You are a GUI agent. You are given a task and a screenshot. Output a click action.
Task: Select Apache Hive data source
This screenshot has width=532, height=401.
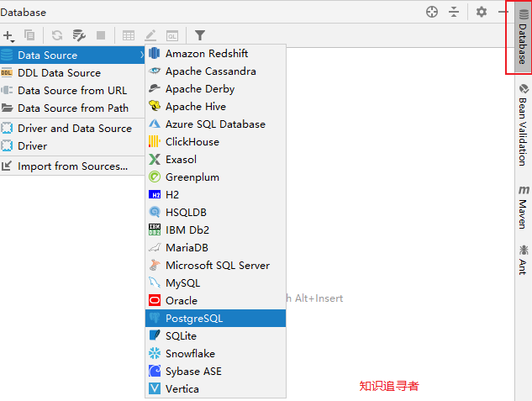[x=215, y=107]
